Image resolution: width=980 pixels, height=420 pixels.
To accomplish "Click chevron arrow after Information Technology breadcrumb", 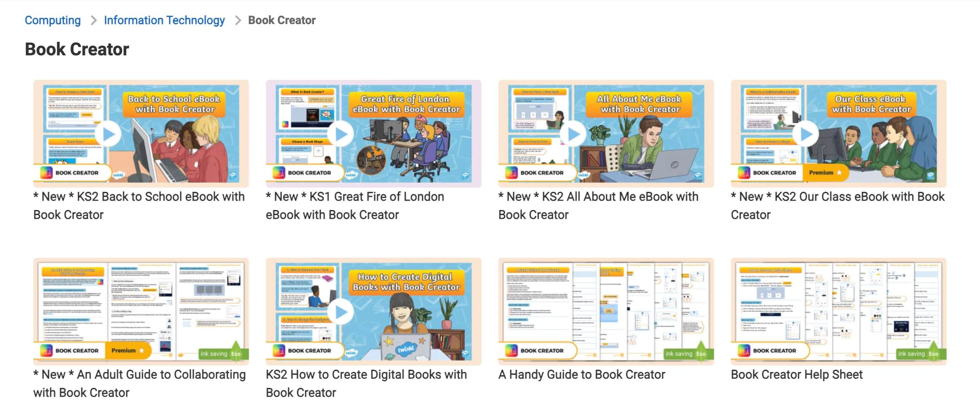I will (x=238, y=20).
